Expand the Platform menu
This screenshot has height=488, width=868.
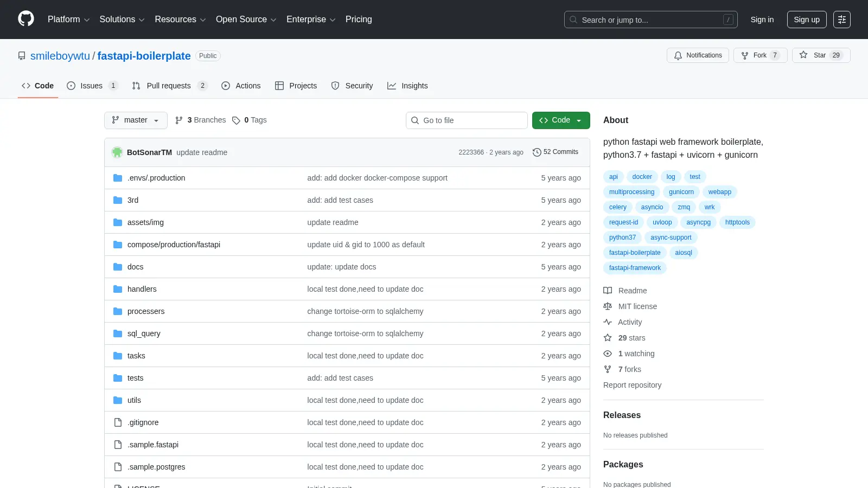click(68, 20)
